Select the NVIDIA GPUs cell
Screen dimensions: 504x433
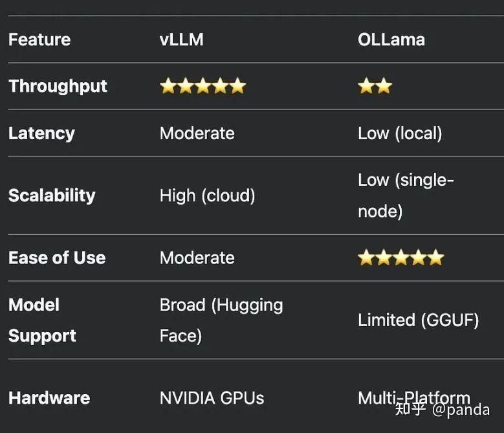[x=212, y=398]
